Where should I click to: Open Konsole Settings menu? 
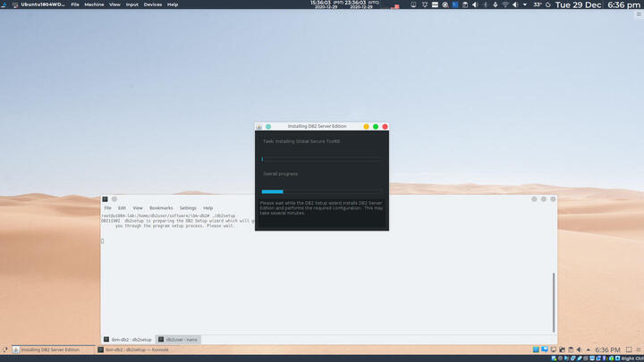click(188, 208)
